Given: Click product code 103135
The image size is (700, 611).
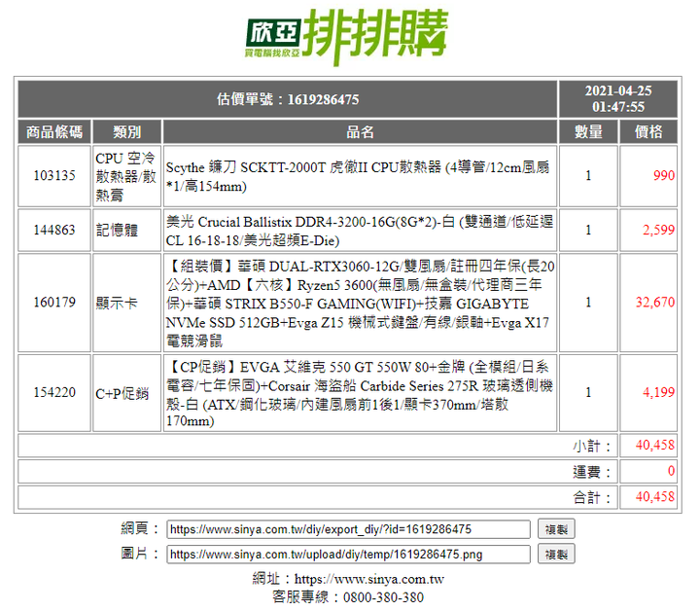Looking at the screenshot, I should [x=54, y=175].
